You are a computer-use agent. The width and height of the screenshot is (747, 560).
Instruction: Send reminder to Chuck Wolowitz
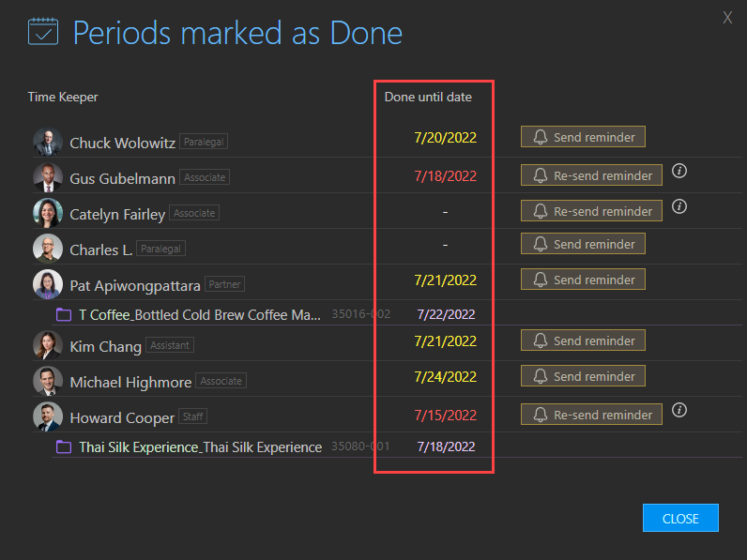click(x=583, y=137)
